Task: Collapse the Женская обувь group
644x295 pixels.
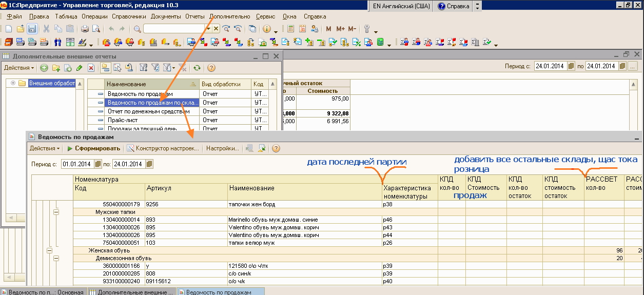Action: [x=50, y=250]
